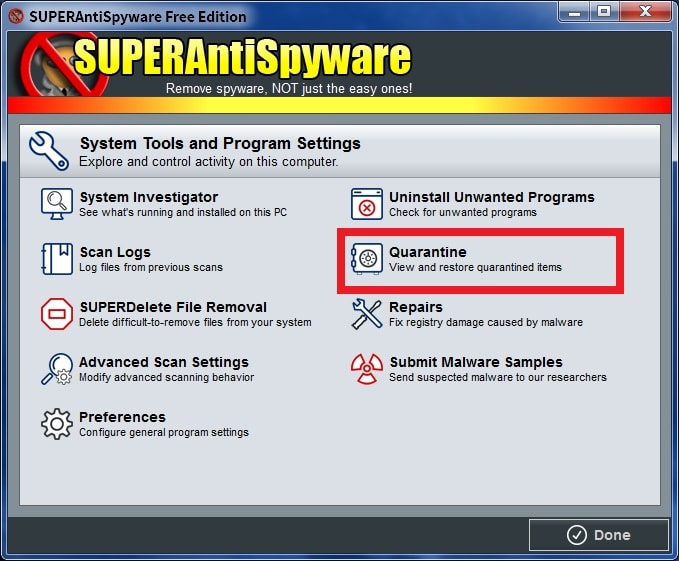Click the Scan Logs notebook icon

pyautogui.click(x=57, y=259)
